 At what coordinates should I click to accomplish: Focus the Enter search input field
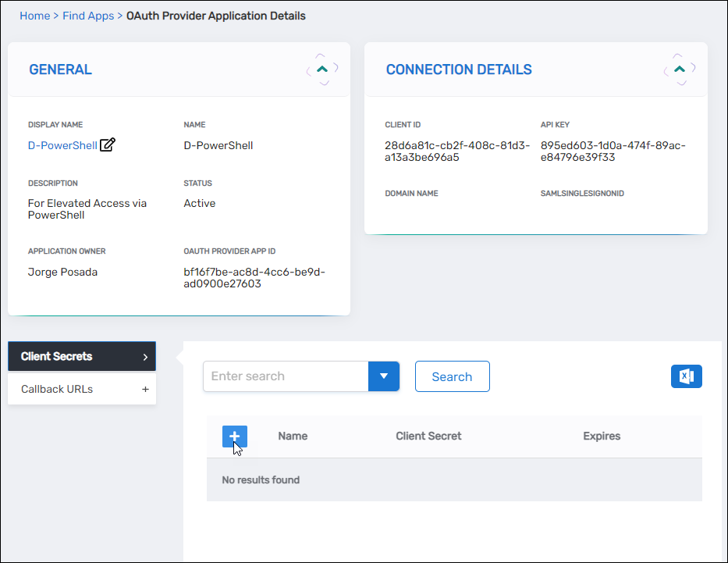(x=285, y=376)
